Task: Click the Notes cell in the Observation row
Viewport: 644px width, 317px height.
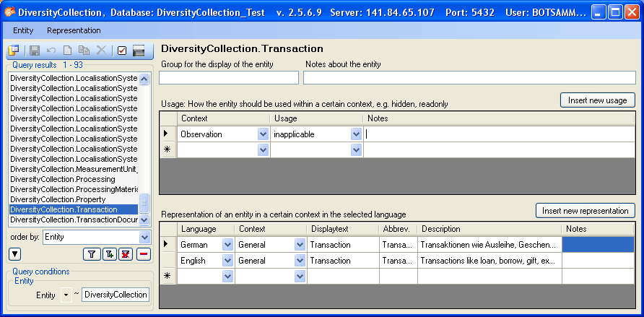Action: point(499,134)
